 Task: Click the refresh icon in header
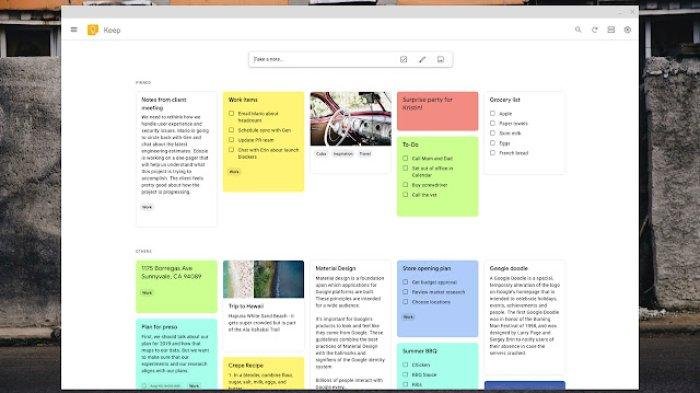(595, 30)
